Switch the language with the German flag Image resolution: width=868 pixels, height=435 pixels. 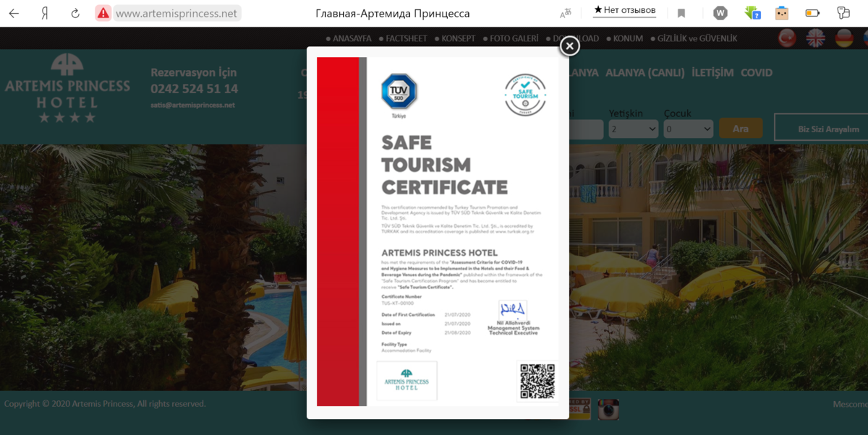844,38
